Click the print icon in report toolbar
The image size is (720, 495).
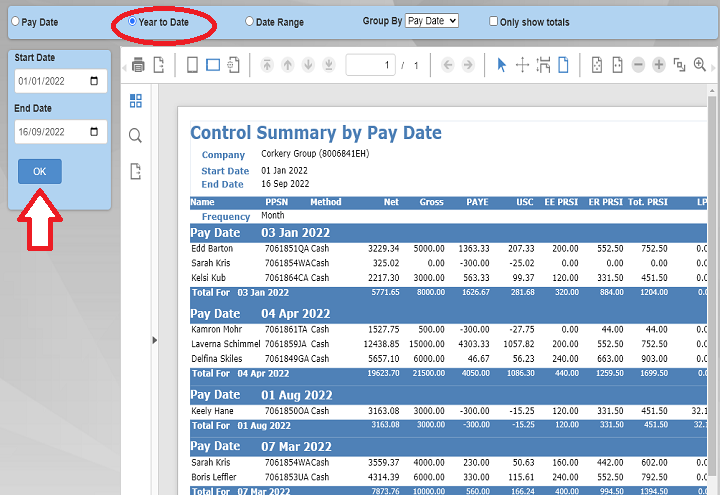[139, 65]
